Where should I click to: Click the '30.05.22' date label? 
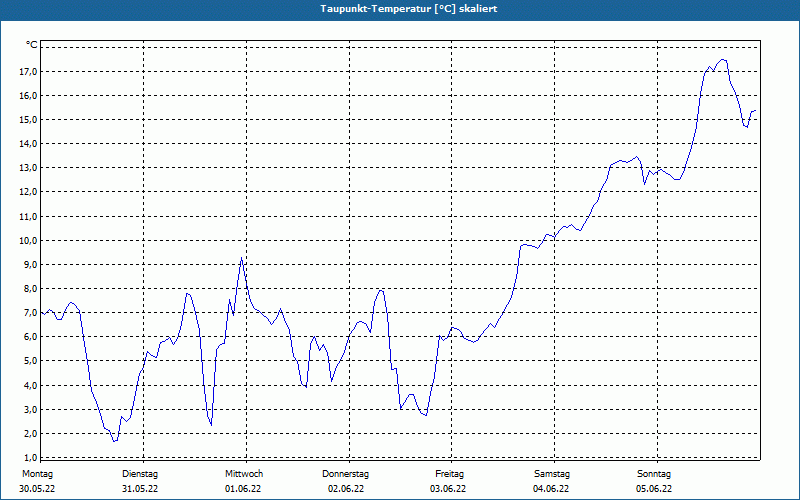tap(37, 489)
